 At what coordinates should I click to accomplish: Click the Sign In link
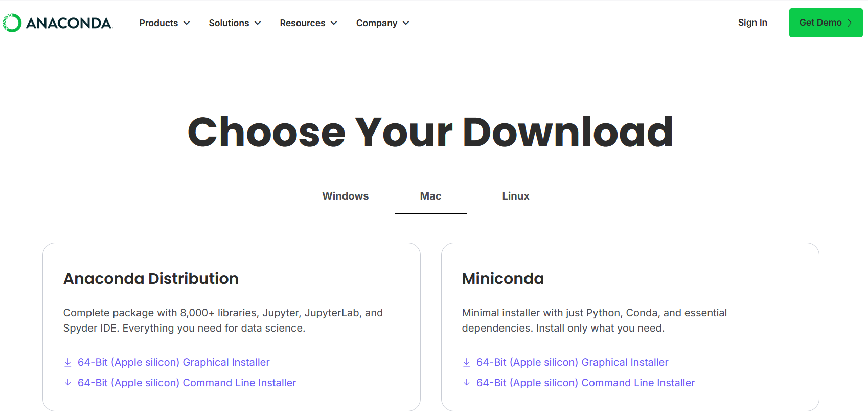(752, 23)
